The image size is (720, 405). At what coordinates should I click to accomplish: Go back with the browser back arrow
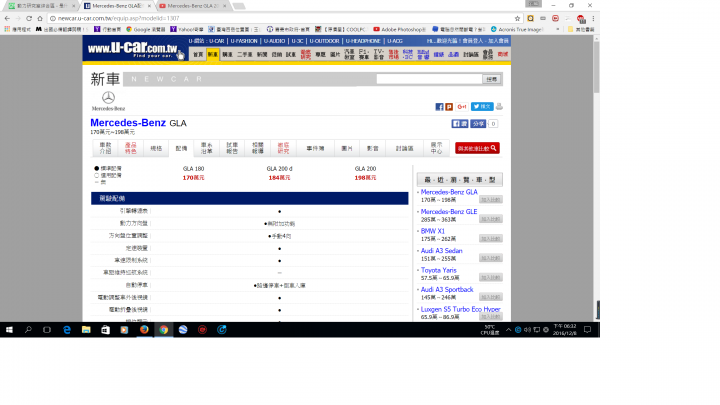click(7, 18)
